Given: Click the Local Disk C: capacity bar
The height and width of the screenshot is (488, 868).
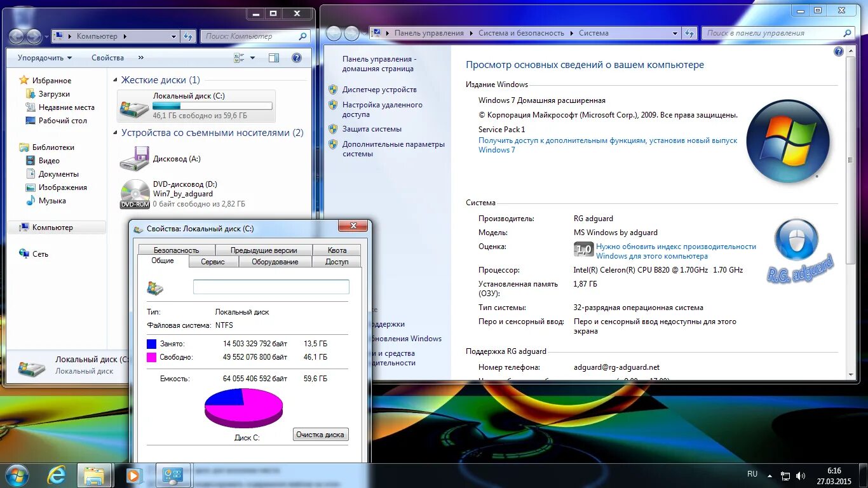Looking at the screenshot, I should pos(213,106).
